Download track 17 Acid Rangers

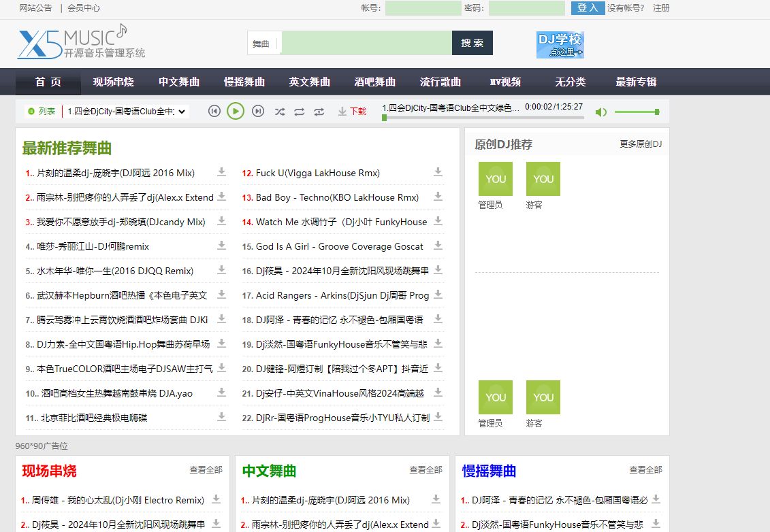(438, 295)
